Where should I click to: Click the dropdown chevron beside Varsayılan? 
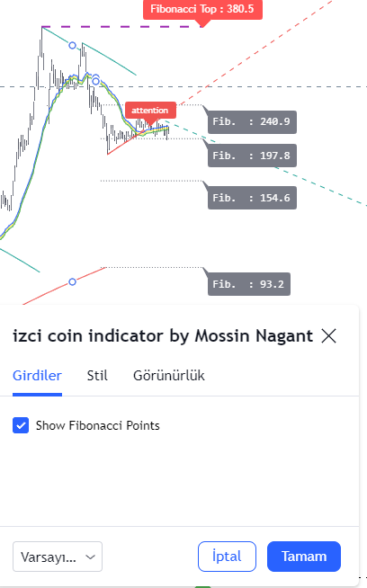pyautogui.click(x=91, y=557)
